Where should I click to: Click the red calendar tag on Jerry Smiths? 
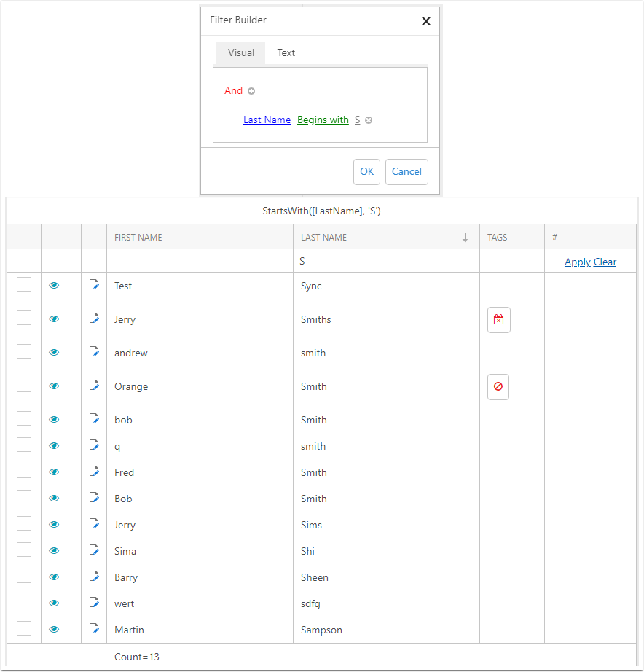(x=499, y=320)
